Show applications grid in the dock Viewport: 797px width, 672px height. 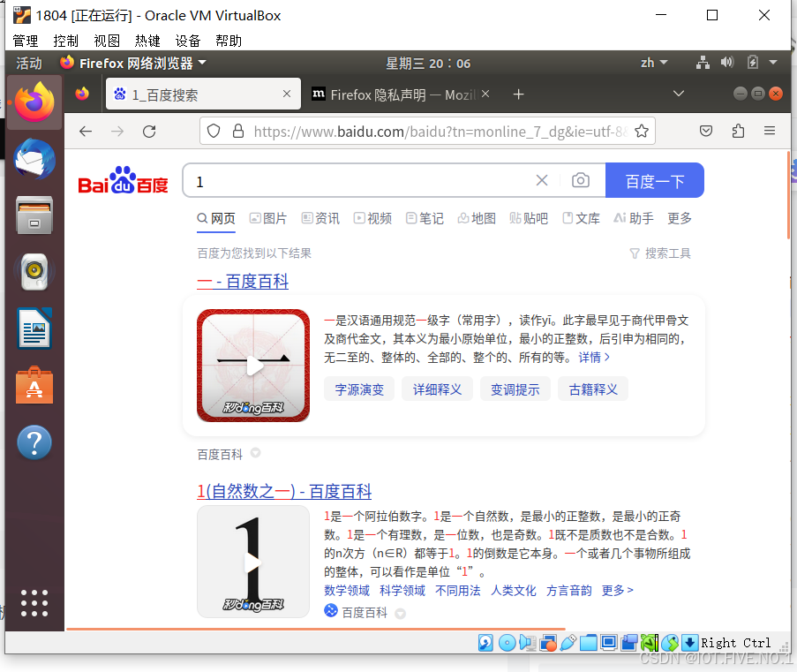[34, 603]
